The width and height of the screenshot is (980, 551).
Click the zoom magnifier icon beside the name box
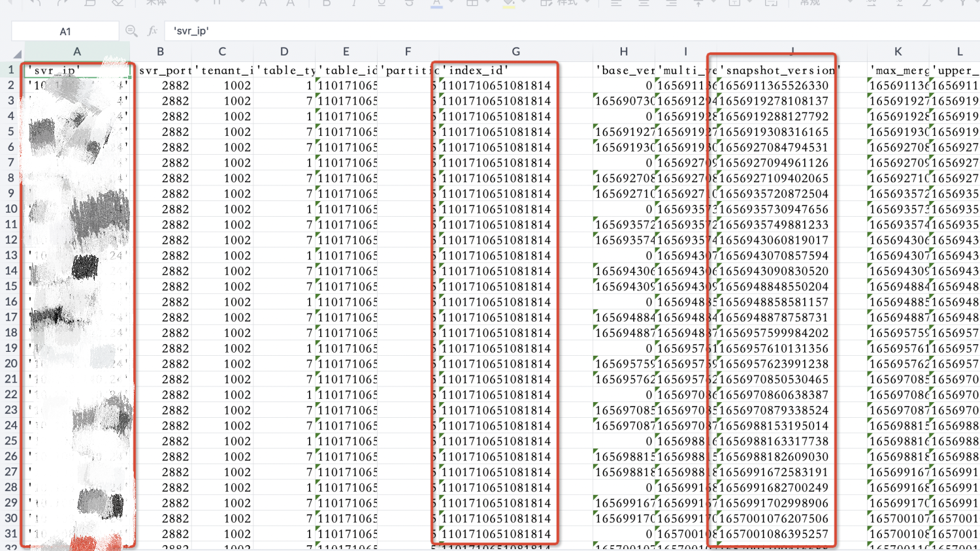[x=131, y=31]
